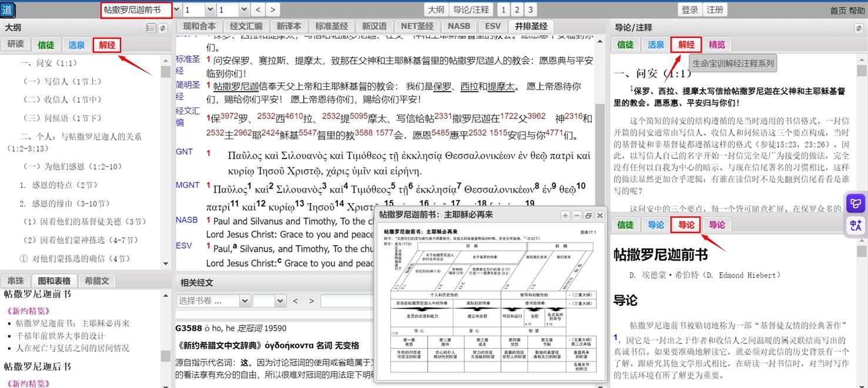Click the 登录 login button
Screen dimensions: 868x388
click(690, 10)
